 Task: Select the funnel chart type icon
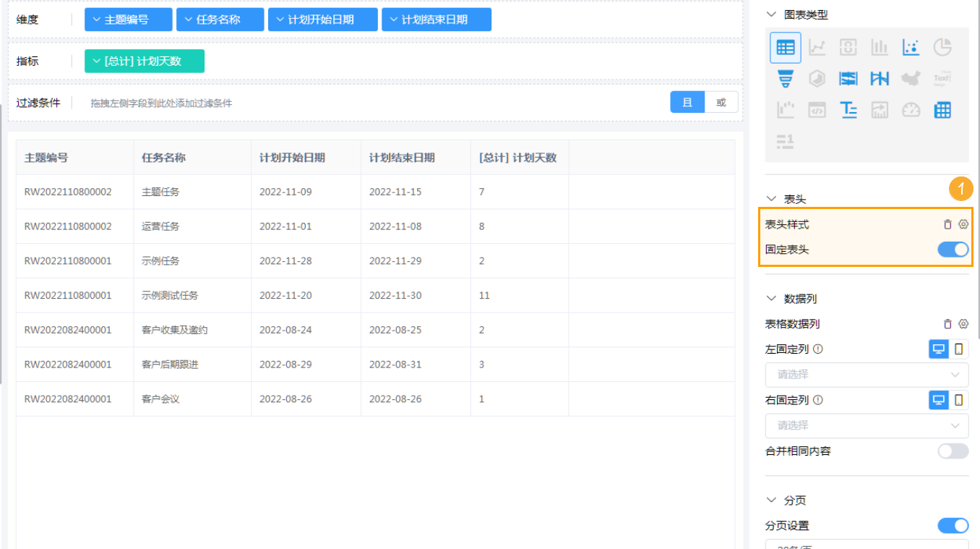click(x=786, y=79)
